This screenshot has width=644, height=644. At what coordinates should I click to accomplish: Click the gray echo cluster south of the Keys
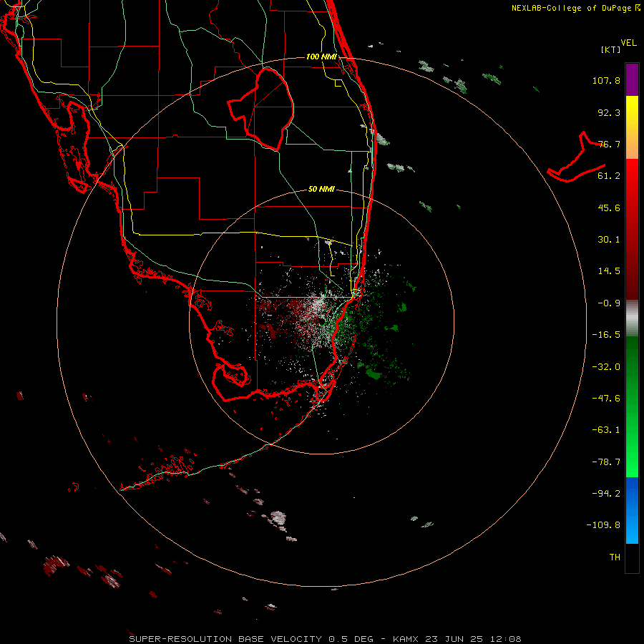point(278,518)
